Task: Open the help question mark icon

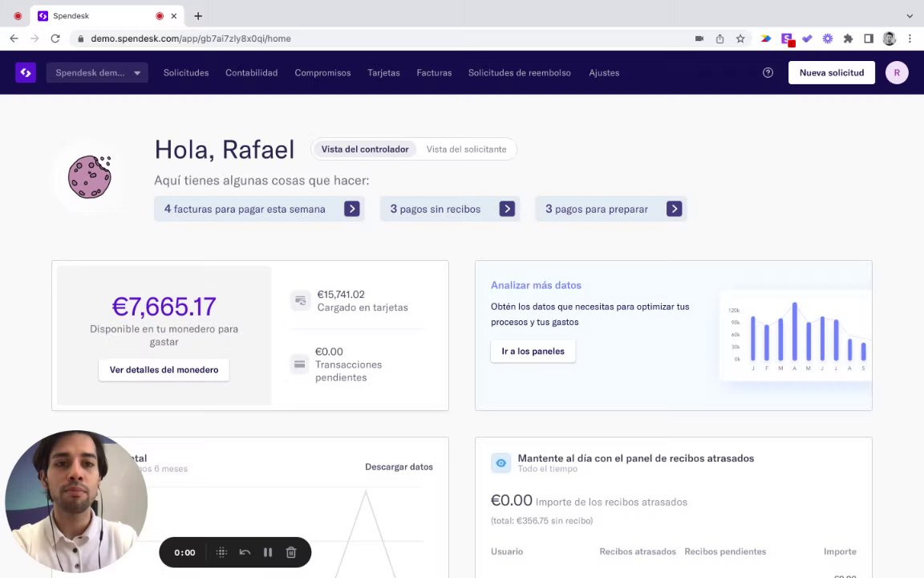Action: pyautogui.click(x=768, y=72)
